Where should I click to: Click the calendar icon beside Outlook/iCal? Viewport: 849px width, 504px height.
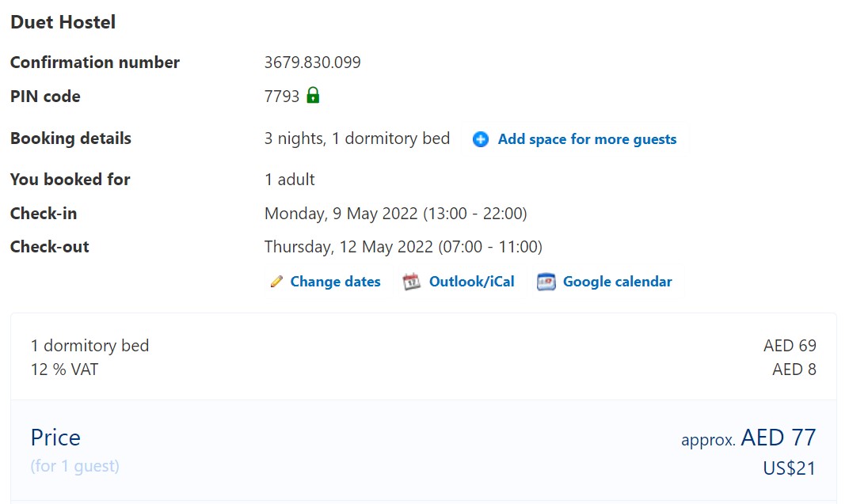coord(410,281)
